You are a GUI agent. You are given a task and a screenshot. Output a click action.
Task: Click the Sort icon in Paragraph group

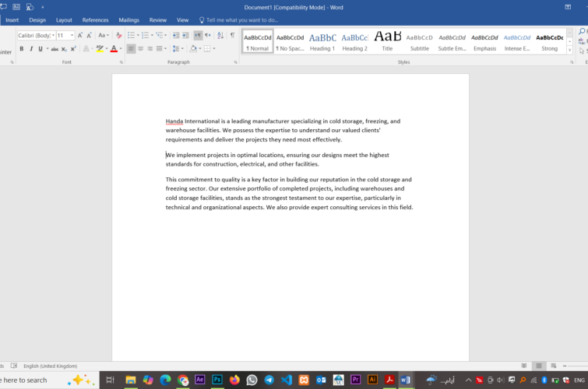point(220,35)
